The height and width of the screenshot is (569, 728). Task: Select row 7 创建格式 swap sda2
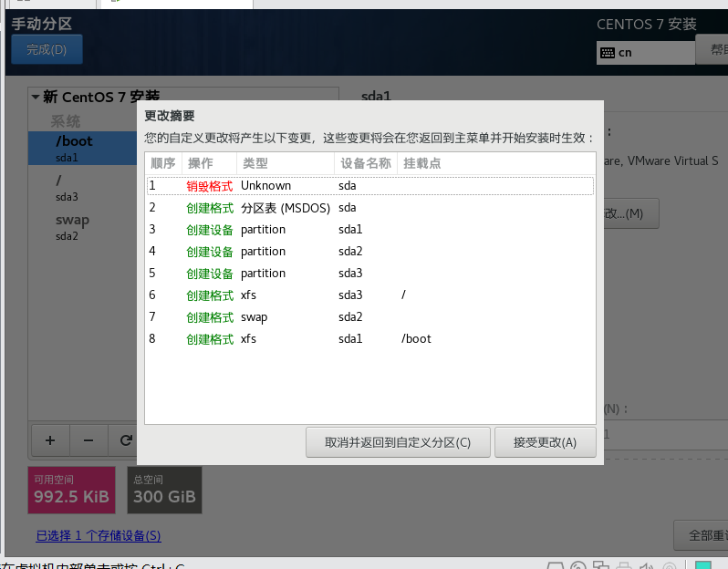coord(370,316)
